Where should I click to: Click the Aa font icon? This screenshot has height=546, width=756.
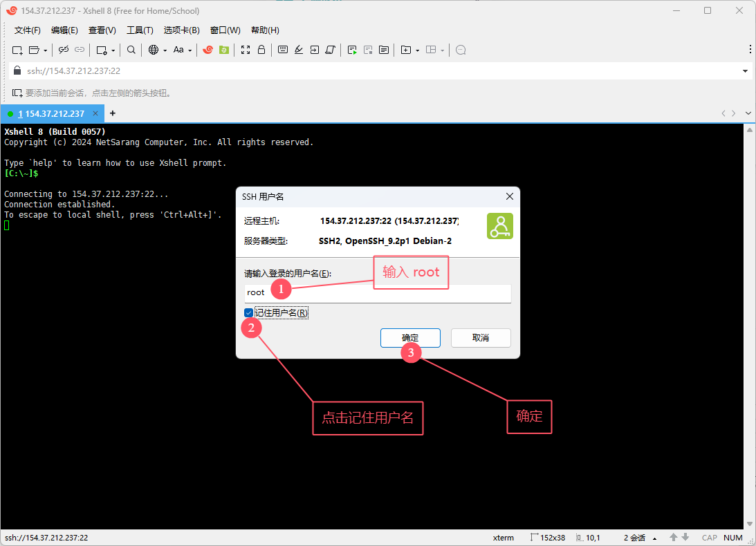178,50
